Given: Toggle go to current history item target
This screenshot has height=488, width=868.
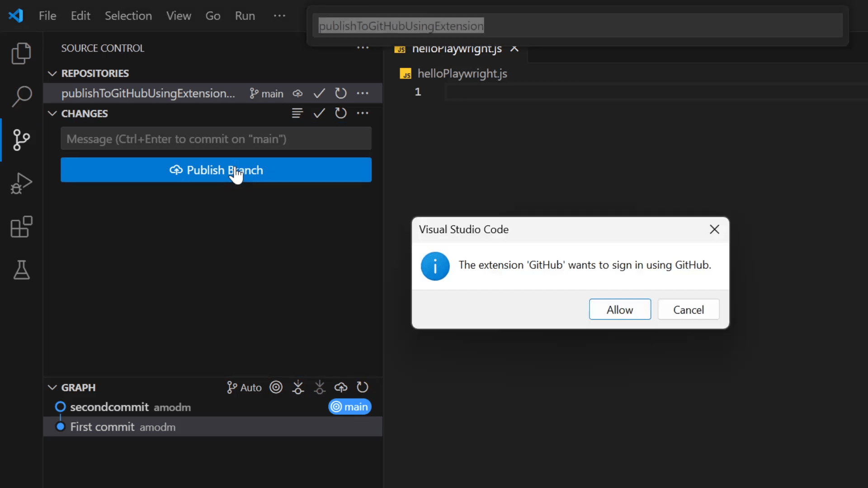Looking at the screenshot, I should [276, 388].
